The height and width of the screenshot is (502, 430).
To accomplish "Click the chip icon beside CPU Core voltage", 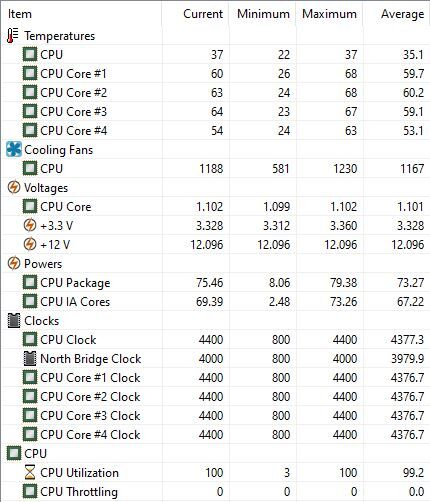I will [x=30, y=206].
